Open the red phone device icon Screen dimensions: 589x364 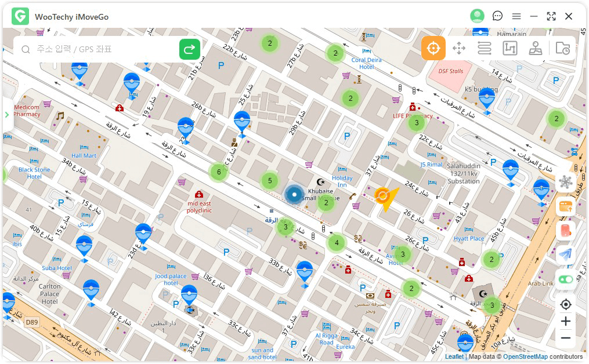coord(565,230)
